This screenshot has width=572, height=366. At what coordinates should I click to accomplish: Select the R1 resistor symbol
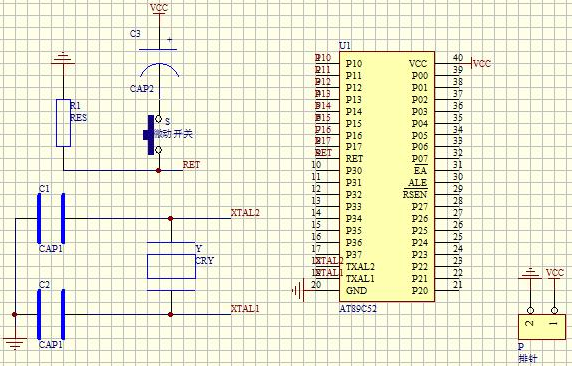coord(63,123)
